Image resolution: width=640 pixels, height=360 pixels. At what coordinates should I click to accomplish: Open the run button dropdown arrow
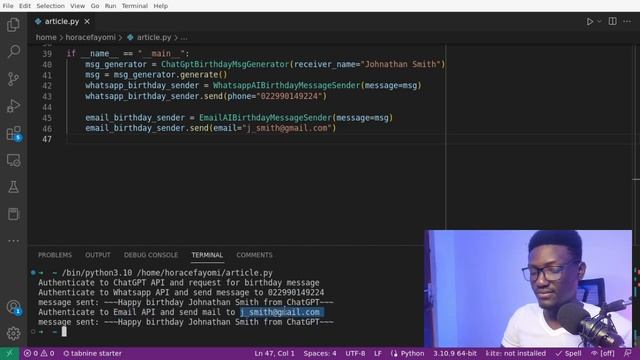point(599,21)
